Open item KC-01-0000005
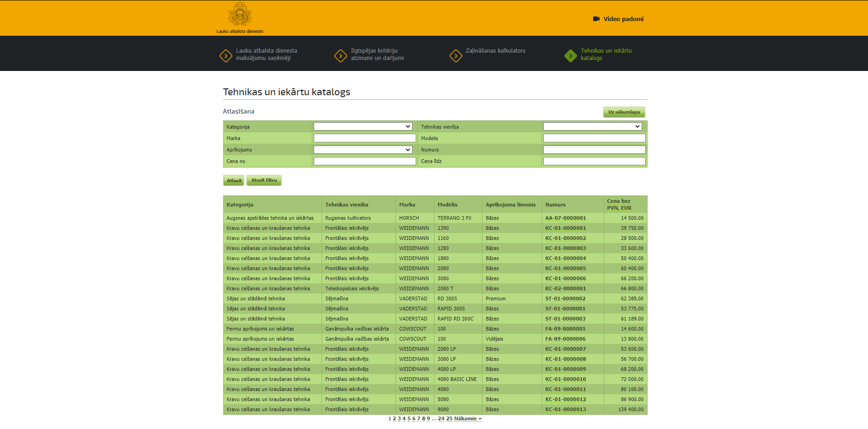Screen dimensions: 868x429 [x=565, y=268]
